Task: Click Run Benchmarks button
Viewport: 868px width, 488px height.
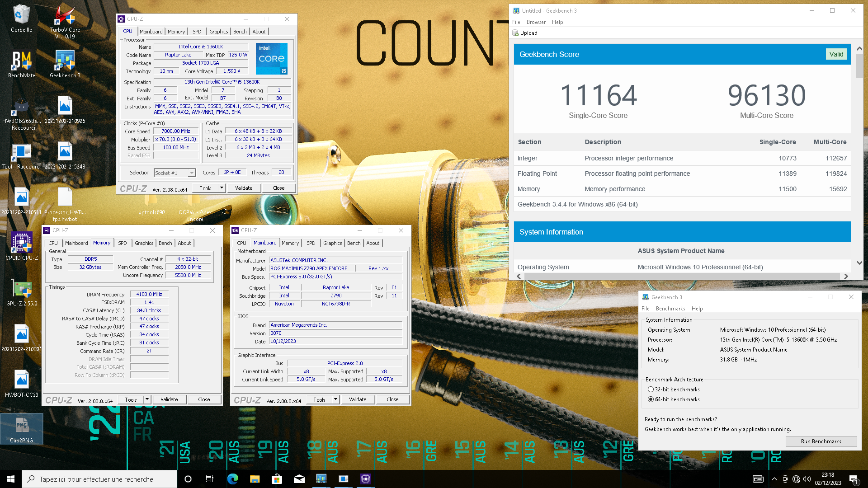Action: coord(821,441)
